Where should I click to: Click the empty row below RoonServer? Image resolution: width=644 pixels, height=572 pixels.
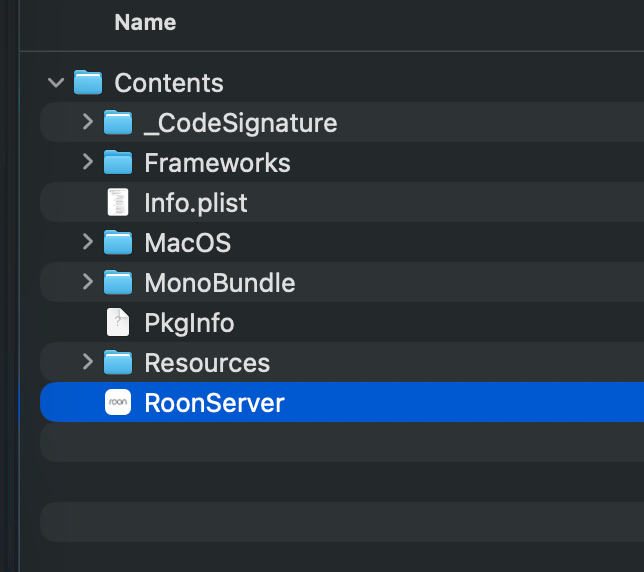(x=340, y=442)
